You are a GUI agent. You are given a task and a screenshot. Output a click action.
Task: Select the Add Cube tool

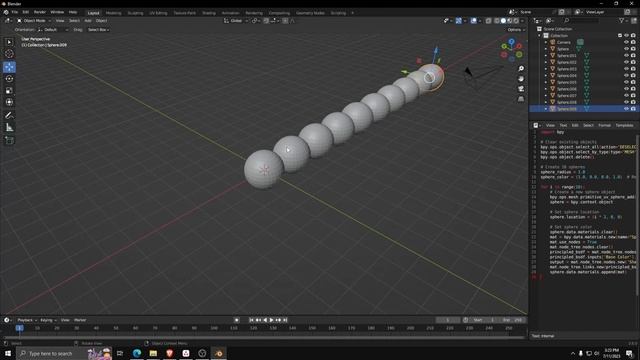[9, 140]
